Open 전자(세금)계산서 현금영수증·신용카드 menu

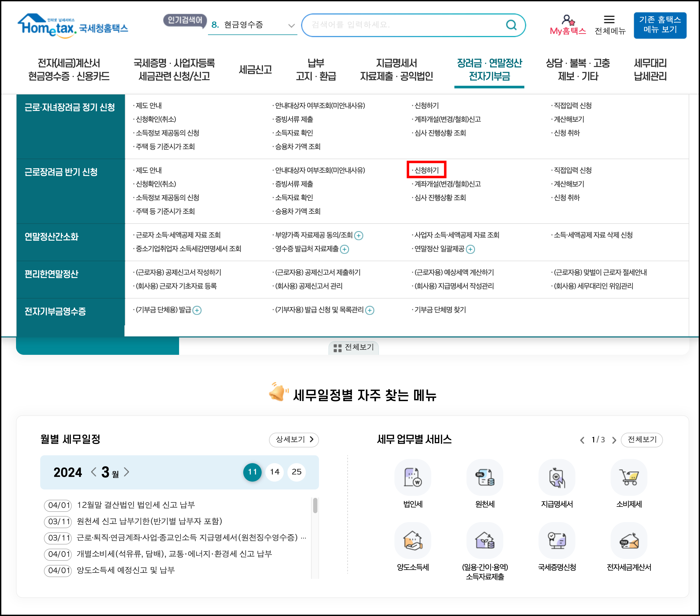[x=69, y=69]
